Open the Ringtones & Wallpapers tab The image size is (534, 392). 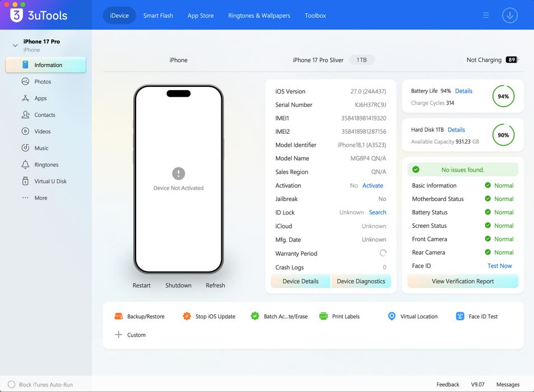[259, 15]
